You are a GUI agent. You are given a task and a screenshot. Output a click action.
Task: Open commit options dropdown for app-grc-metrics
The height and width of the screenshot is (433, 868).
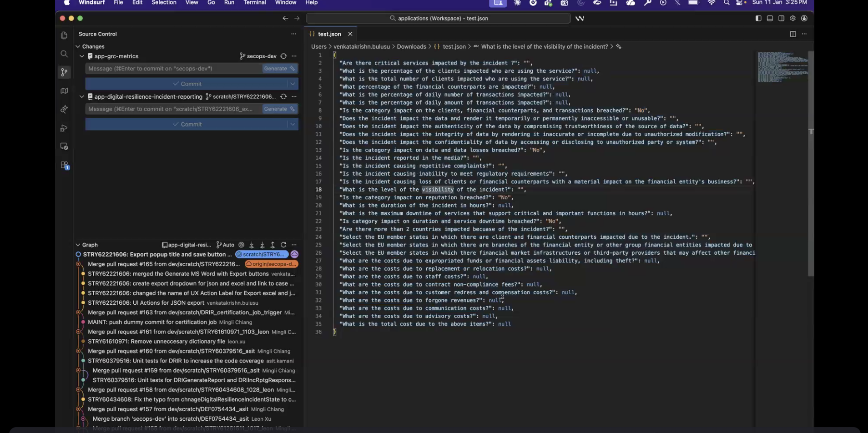point(293,84)
